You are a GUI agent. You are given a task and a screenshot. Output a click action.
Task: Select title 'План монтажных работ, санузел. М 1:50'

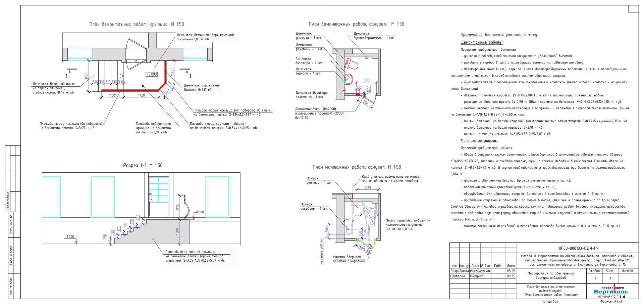click(x=357, y=167)
